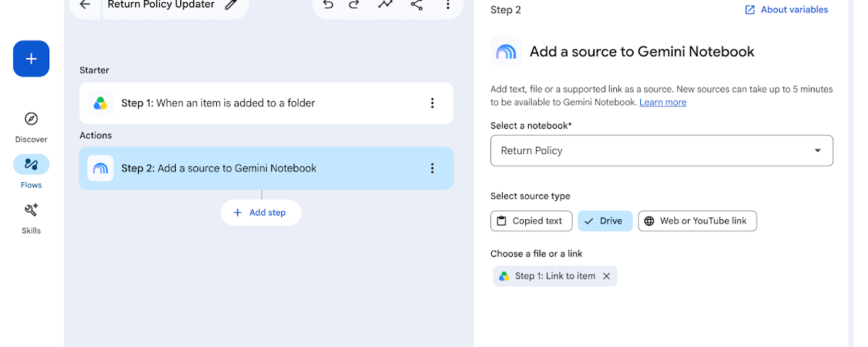The width and height of the screenshot is (868, 347).
Task: Choose Drive source type
Action: coord(605,221)
